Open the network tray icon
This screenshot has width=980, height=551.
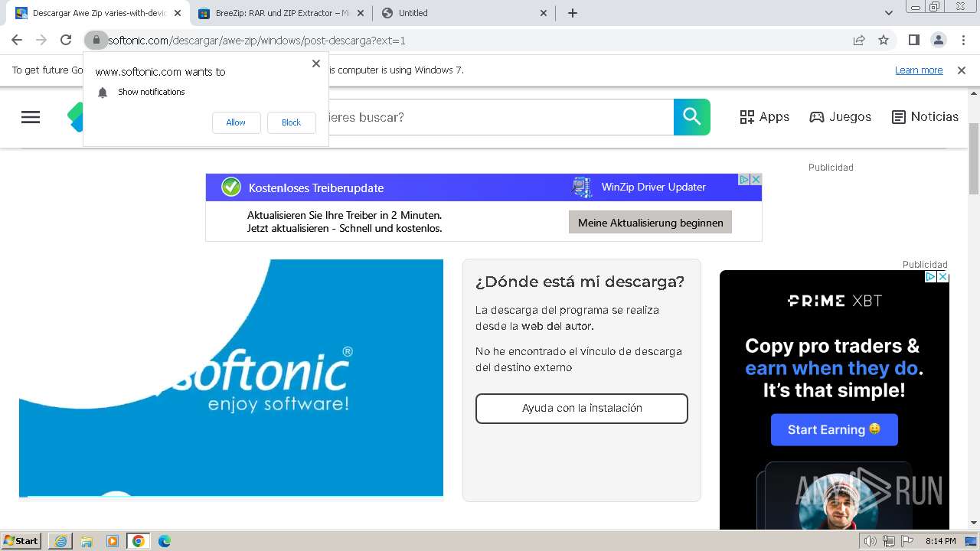click(888, 542)
